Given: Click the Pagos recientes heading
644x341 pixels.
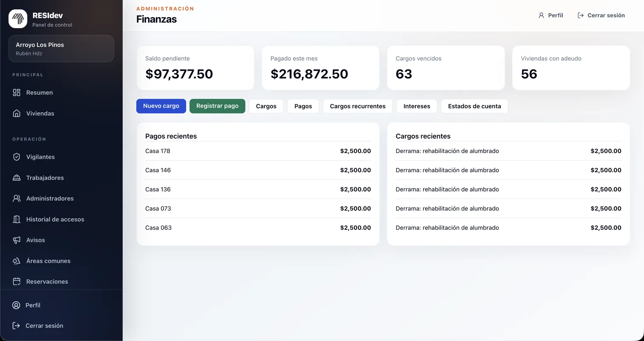Looking at the screenshot, I should [x=171, y=136].
